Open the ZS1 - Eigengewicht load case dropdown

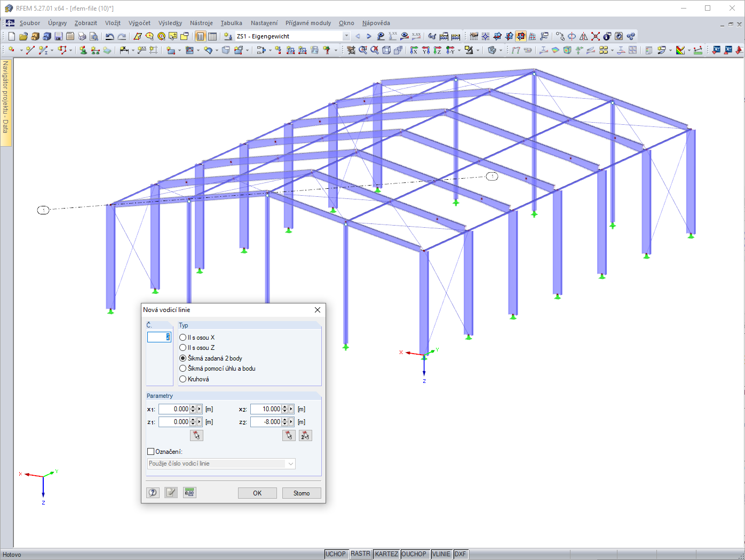pyautogui.click(x=346, y=36)
